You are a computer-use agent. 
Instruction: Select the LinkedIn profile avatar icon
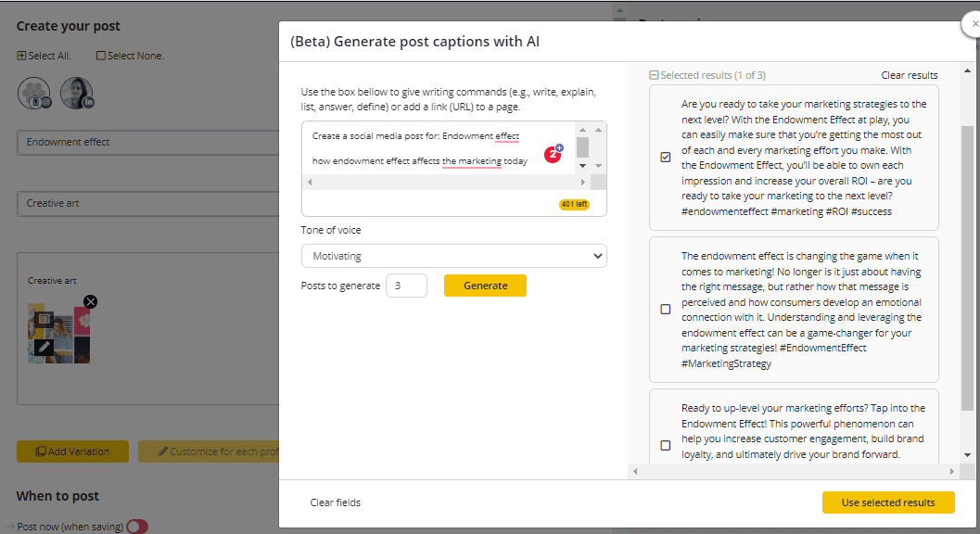pos(77,93)
